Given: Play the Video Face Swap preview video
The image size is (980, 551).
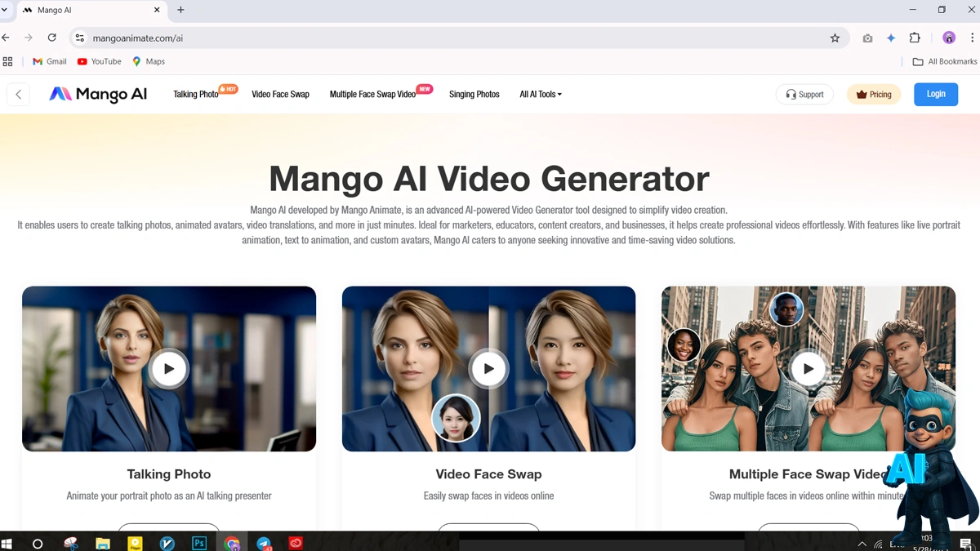Looking at the screenshot, I should [488, 368].
